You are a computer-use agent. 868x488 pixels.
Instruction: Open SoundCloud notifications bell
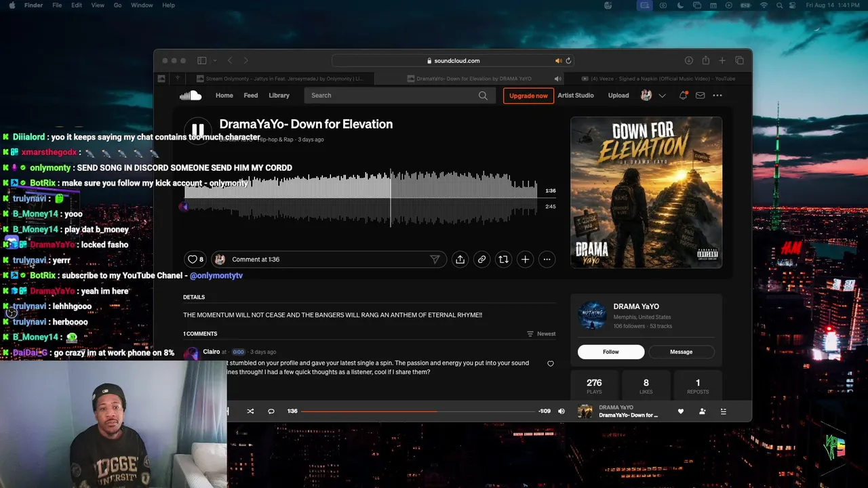[x=683, y=96]
